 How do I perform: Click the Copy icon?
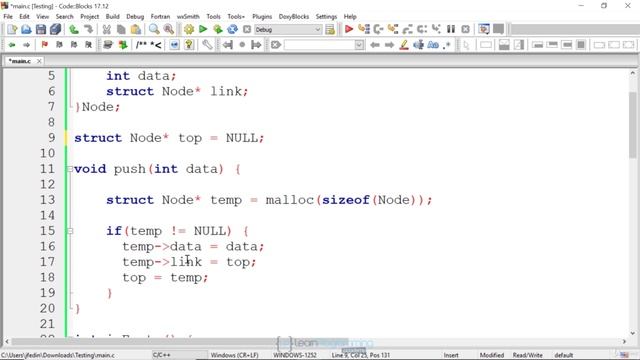coord(121,29)
